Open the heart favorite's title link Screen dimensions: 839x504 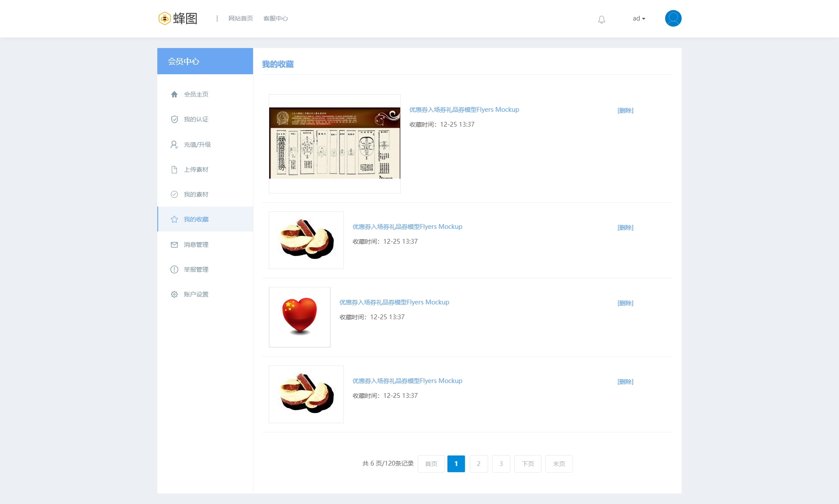pos(394,302)
